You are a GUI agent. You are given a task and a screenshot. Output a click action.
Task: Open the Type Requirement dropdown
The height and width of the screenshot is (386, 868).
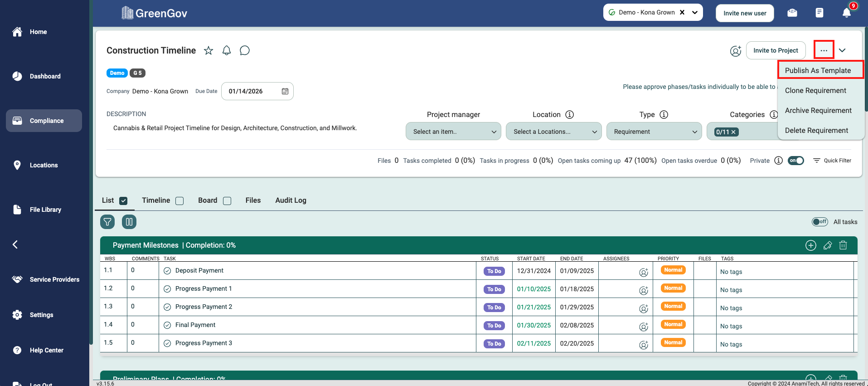654,132
